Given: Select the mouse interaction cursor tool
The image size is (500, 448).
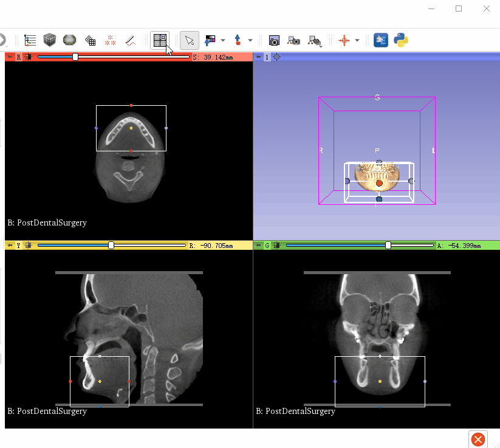Looking at the screenshot, I should pyautogui.click(x=189, y=40).
